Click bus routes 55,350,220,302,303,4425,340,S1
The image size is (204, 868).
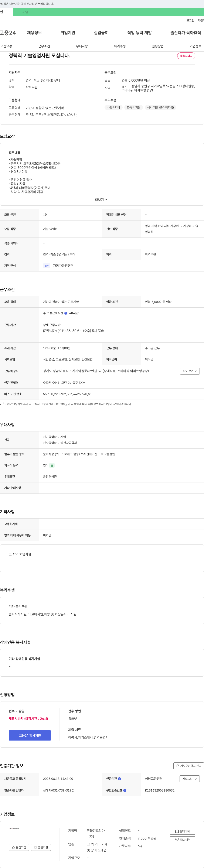(67, 394)
